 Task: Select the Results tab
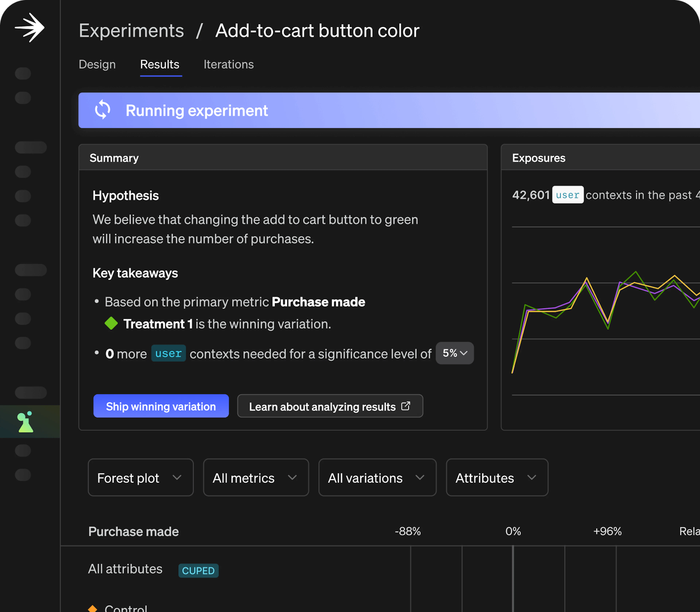tap(160, 64)
